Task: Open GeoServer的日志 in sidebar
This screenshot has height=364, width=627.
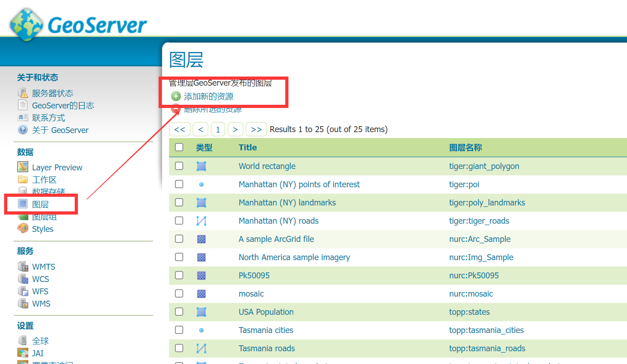Action: point(63,105)
